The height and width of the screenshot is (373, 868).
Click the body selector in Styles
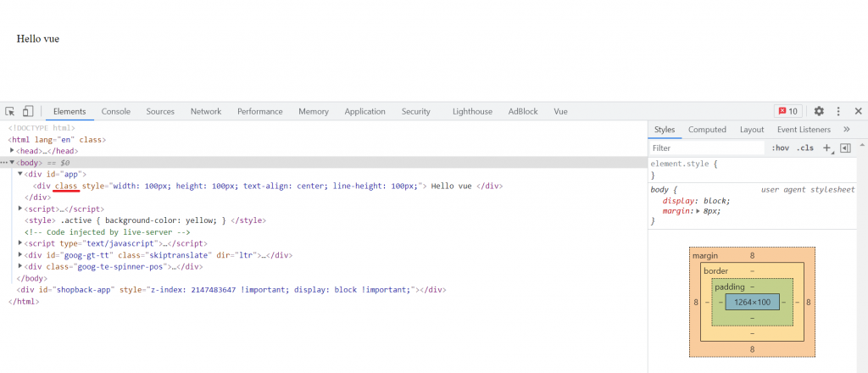(659, 189)
